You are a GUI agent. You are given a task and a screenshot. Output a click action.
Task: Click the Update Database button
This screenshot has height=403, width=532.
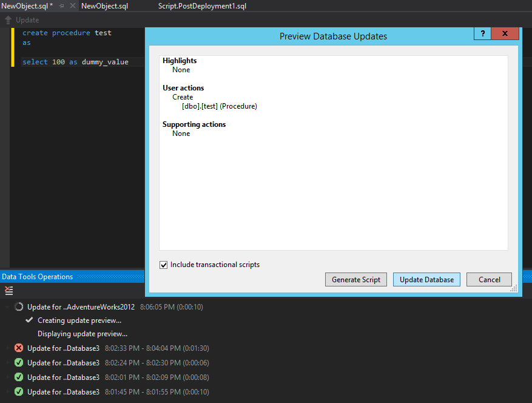[x=426, y=279]
